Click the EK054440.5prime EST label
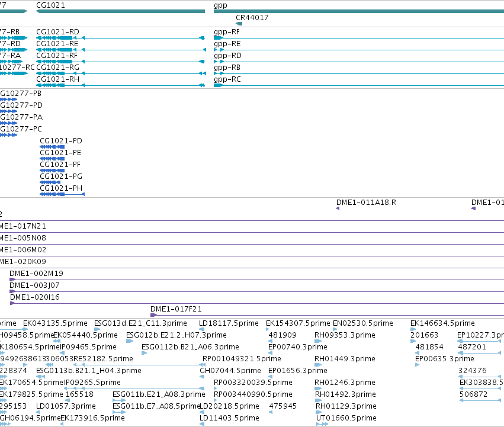 point(85,335)
